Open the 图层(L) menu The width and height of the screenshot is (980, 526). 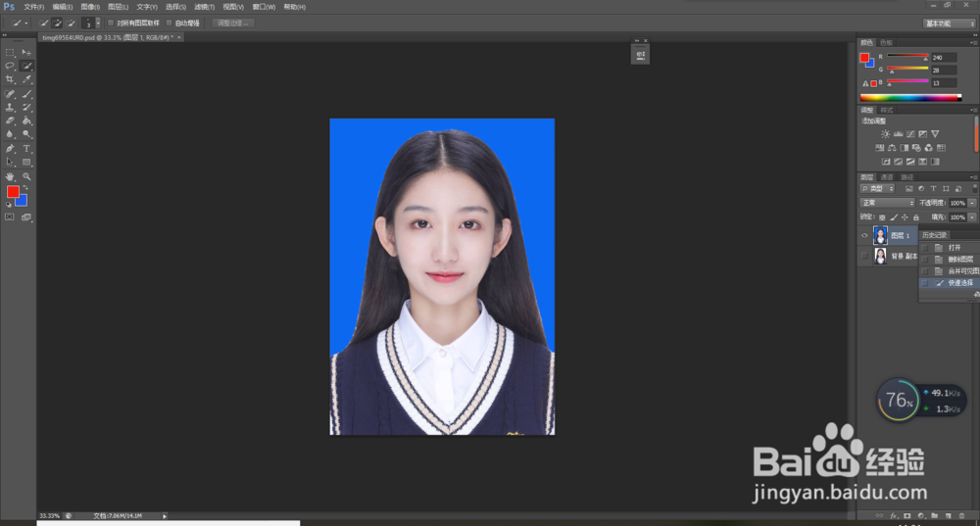pos(119,7)
